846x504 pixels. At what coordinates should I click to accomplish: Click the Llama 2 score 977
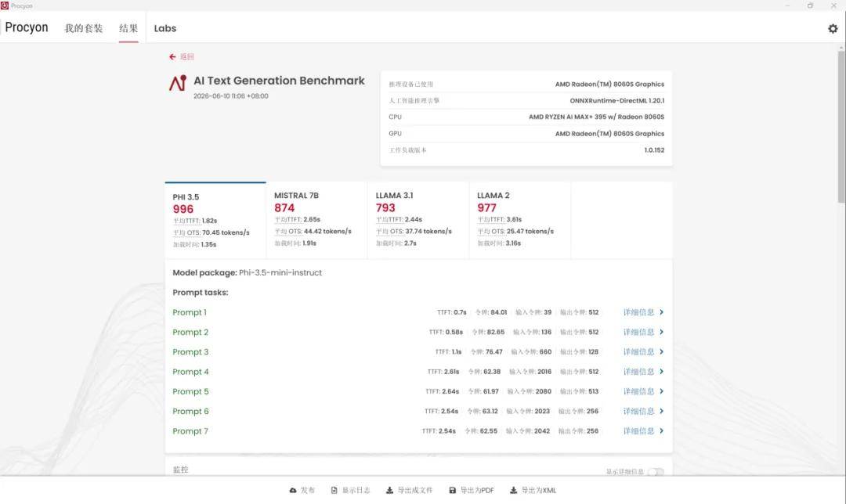pos(486,208)
